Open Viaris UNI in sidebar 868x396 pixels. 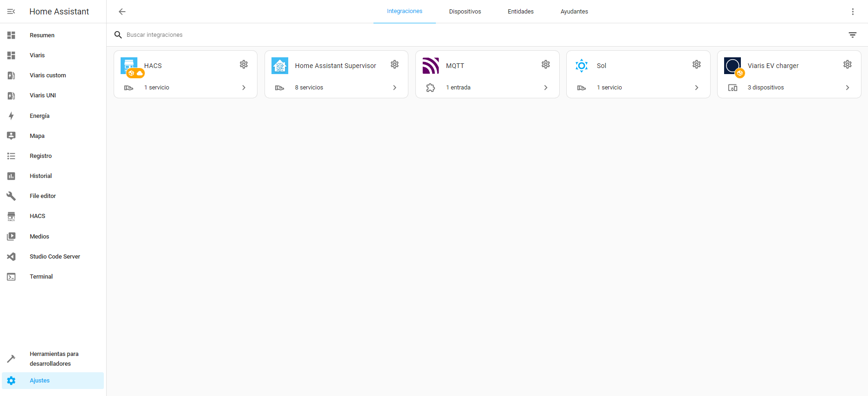[43, 96]
